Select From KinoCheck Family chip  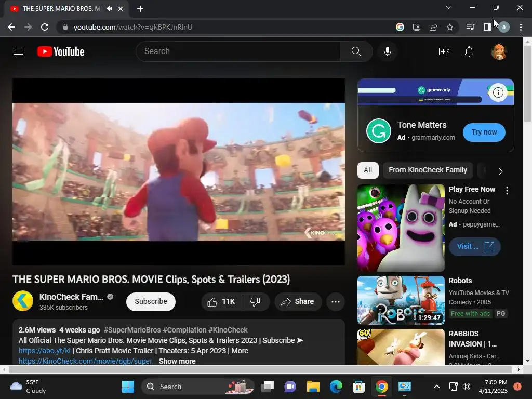428,170
